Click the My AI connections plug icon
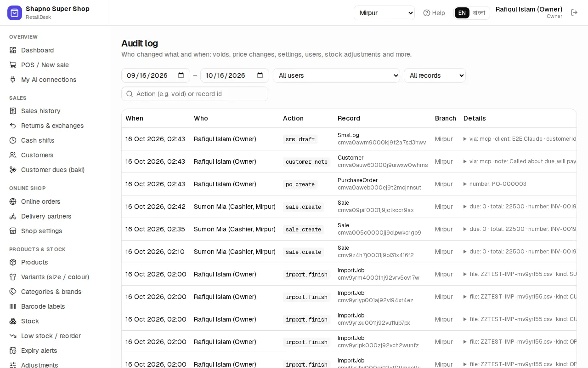 13,80
